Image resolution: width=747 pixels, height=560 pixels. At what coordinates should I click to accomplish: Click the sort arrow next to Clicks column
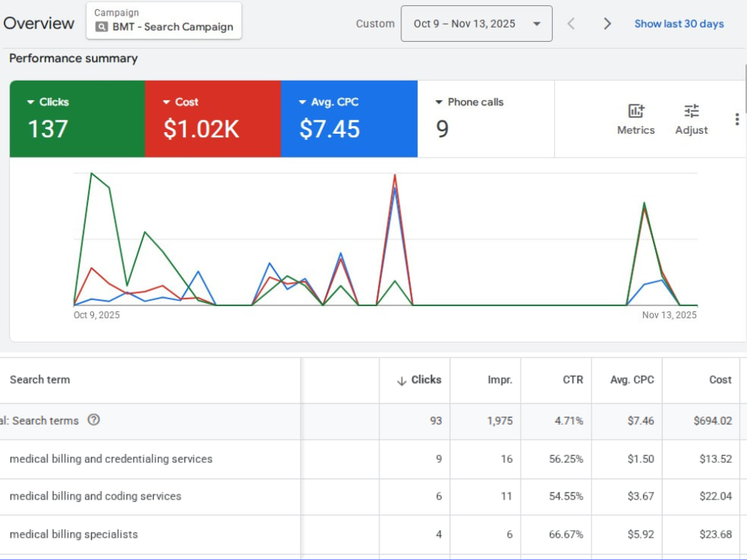402,381
